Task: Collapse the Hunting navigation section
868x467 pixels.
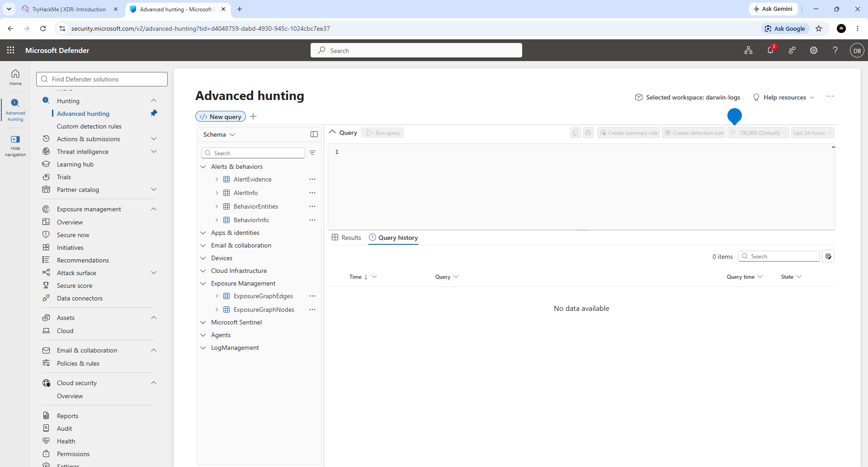Action: coord(154,100)
